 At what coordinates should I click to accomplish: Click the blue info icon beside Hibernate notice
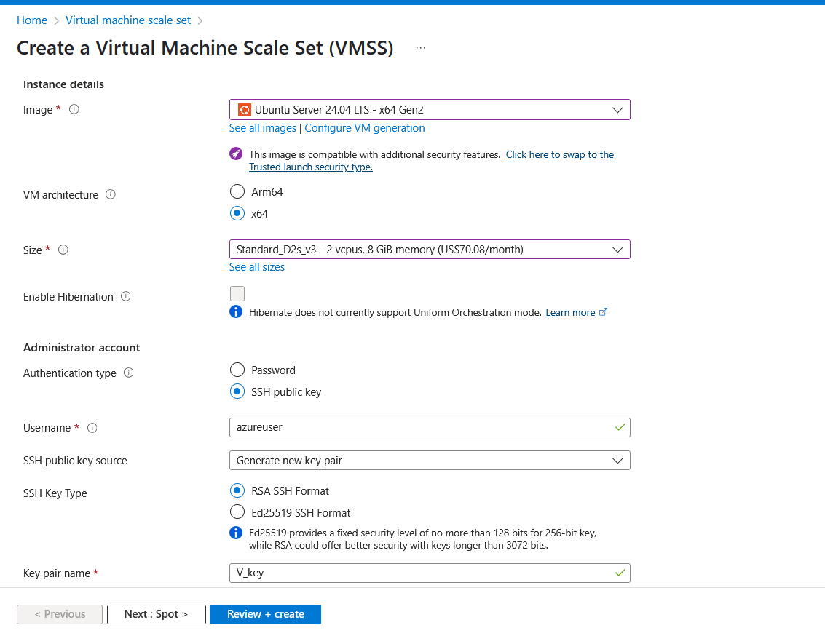[x=236, y=311]
